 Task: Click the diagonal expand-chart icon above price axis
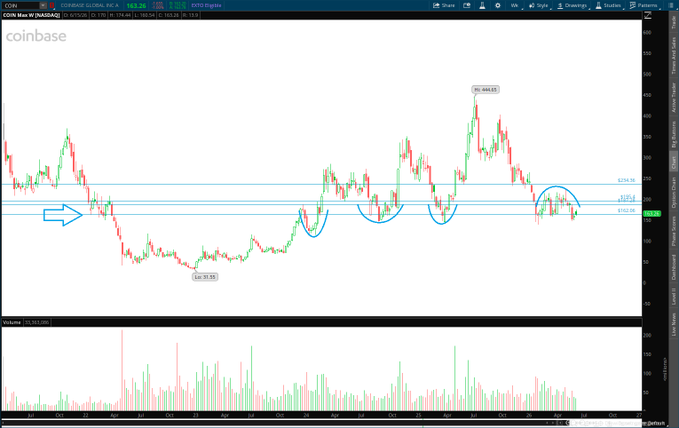coord(648,15)
